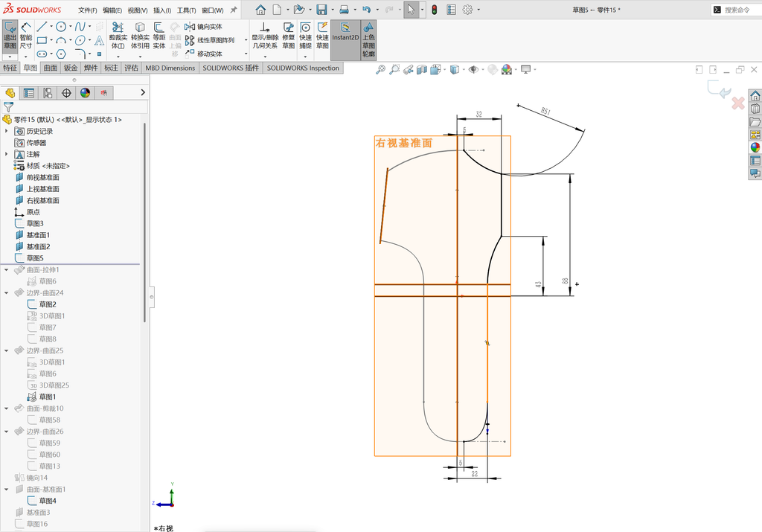
Task: Open the circle tool dropdown arrow
Action: point(70,27)
